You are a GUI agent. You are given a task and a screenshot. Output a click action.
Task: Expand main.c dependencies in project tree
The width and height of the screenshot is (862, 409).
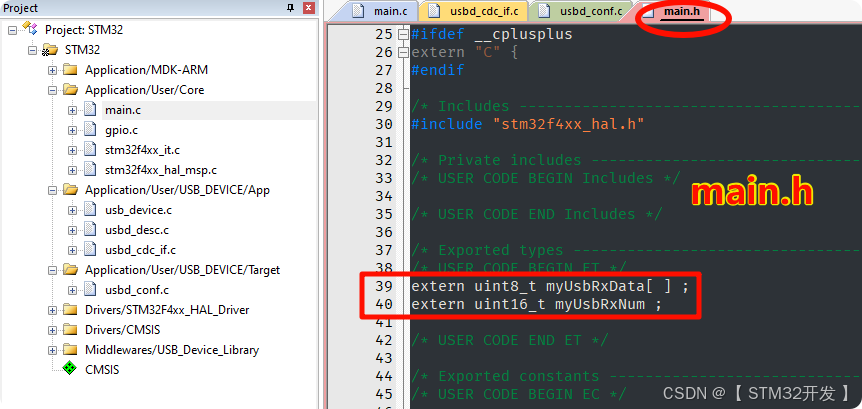click(x=72, y=110)
